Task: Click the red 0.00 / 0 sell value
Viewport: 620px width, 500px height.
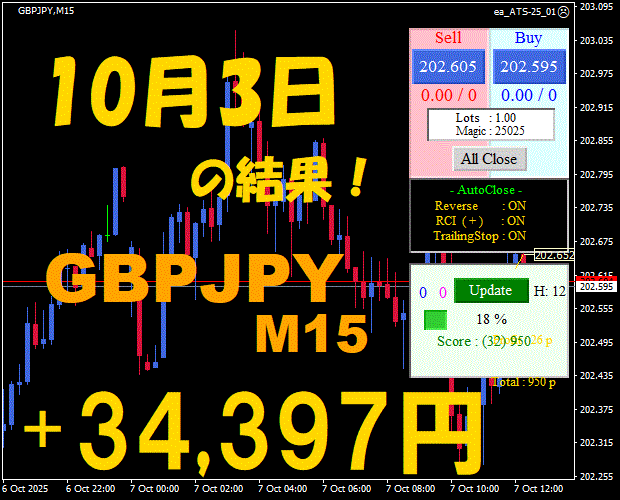Action: (x=449, y=95)
